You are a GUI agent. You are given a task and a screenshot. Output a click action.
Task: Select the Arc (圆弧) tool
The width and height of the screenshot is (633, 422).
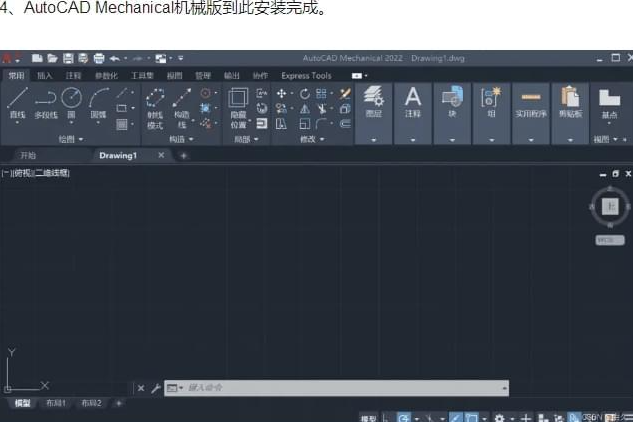[99, 103]
